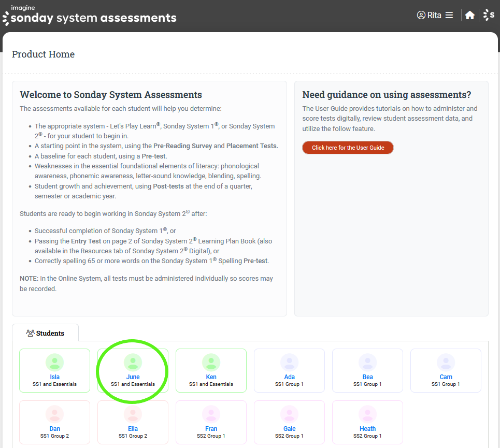The width and height of the screenshot is (500, 448).
Task: Select Gale student card
Action: tap(290, 422)
